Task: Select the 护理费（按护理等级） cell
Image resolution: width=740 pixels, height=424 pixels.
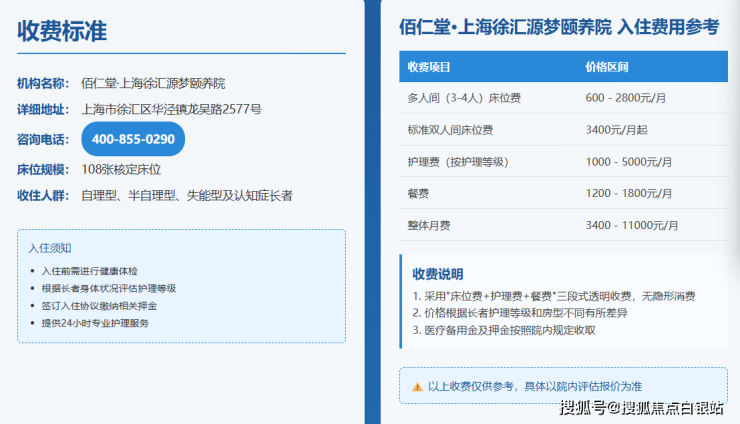Action: [458, 162]
